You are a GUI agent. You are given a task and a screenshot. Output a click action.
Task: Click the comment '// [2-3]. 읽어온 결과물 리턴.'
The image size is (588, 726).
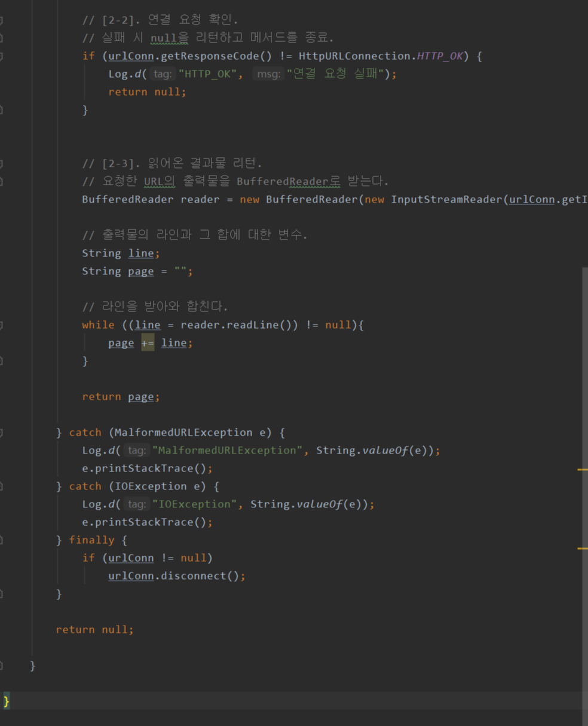point(172,164)
